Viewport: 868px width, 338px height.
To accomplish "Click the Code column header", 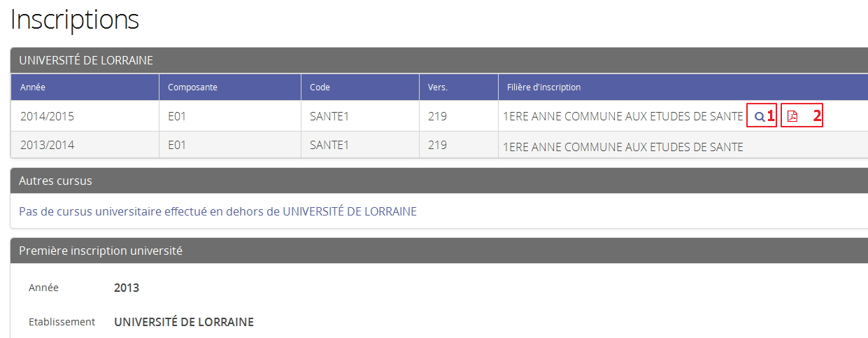I will [320, 87].
